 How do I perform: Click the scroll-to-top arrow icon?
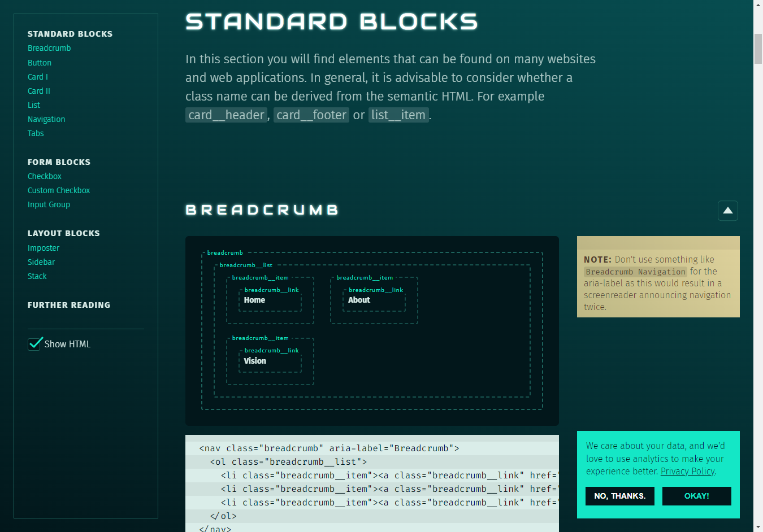click(x=727, y=211)
